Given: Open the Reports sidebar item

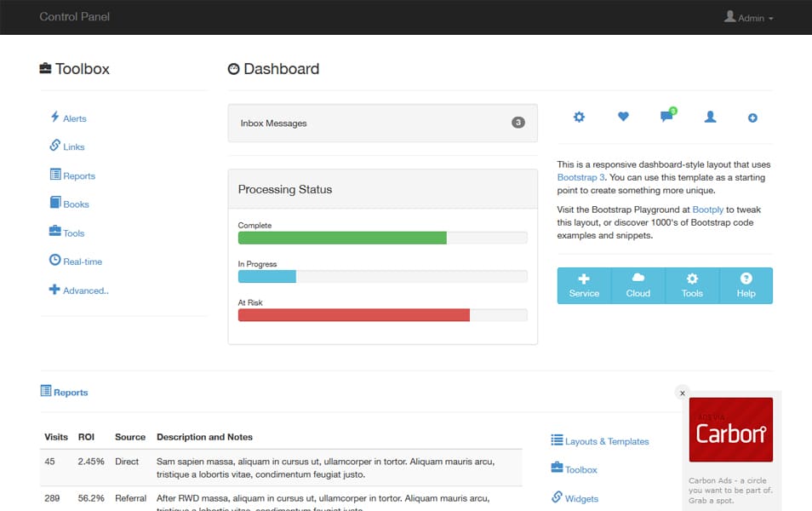Looking at the screenshot, I should 77,175.
